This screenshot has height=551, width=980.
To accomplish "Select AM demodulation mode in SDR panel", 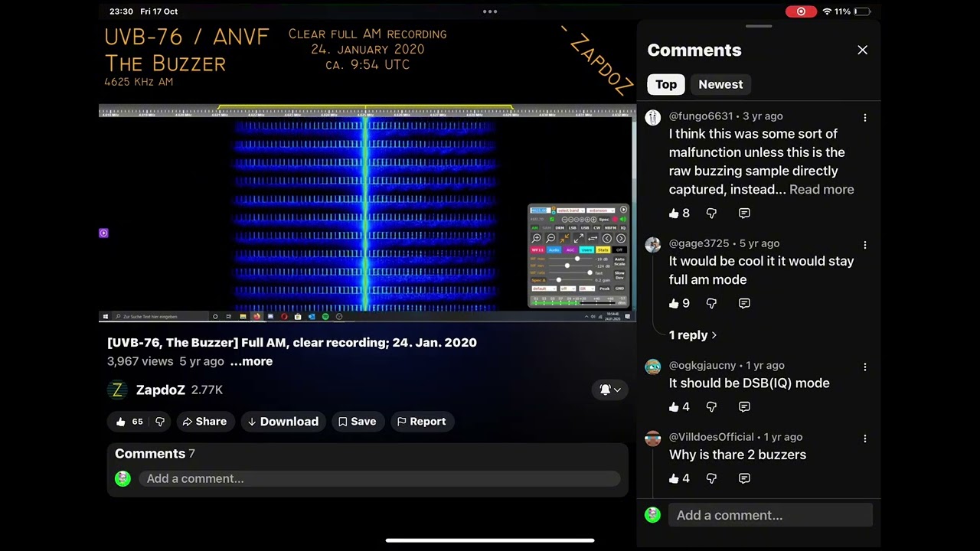I will 535,228.
